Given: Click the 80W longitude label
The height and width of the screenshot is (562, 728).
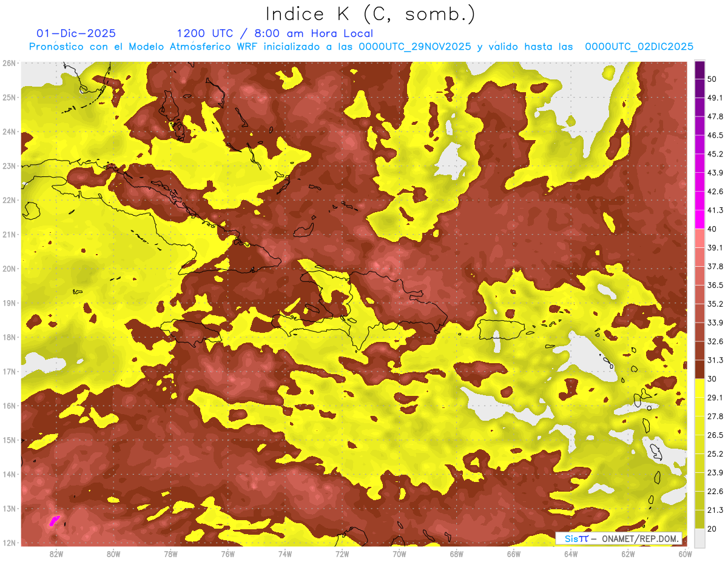Looking at the screenshot, I should (113, 554).
